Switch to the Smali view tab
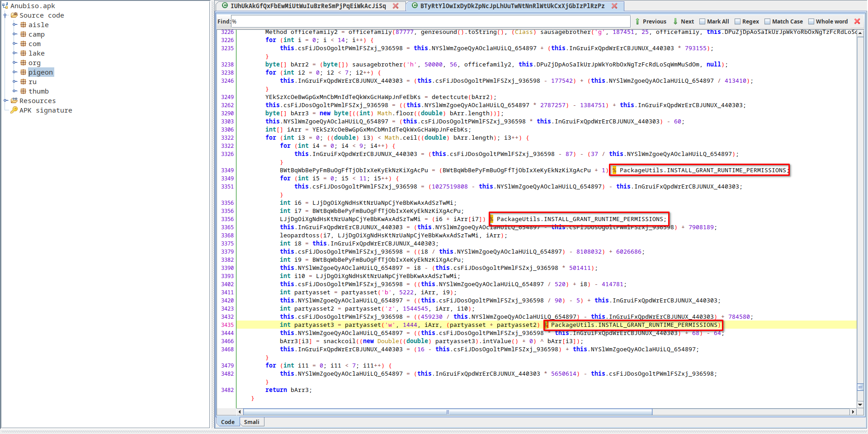The width and height of the screenshot is (868, 434). 252,422
